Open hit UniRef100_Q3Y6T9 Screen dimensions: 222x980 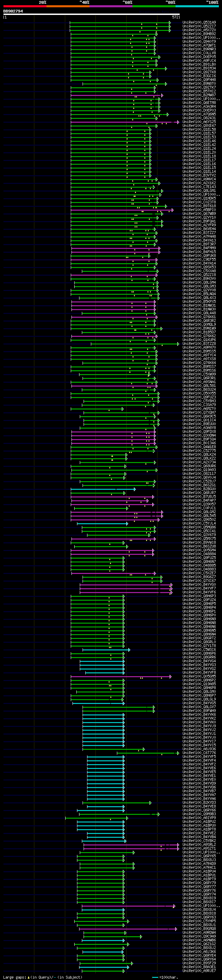[x=199, y=535]
